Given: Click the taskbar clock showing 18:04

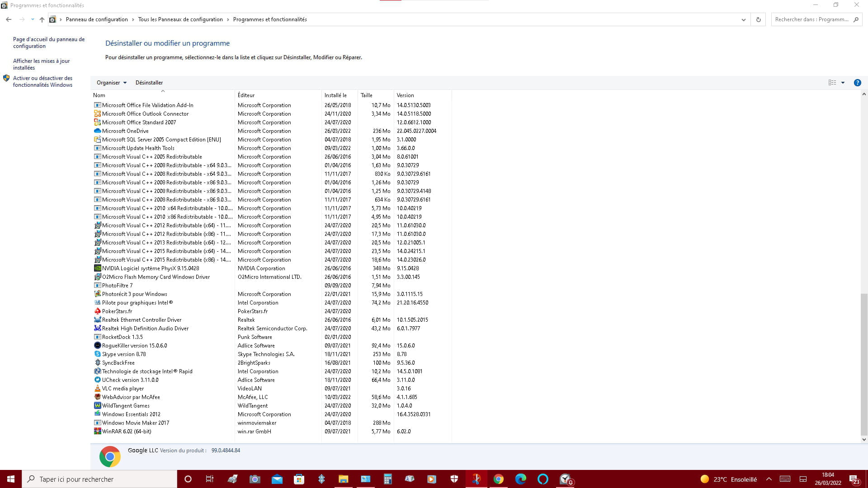Looking at the screenshot, I should pos(828,479).
